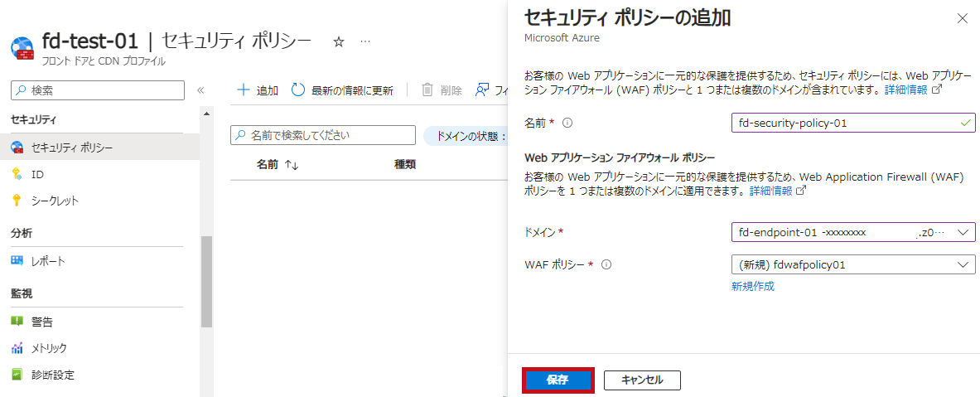
Task: Open the ID menu item
Action: tap(100, 174)
